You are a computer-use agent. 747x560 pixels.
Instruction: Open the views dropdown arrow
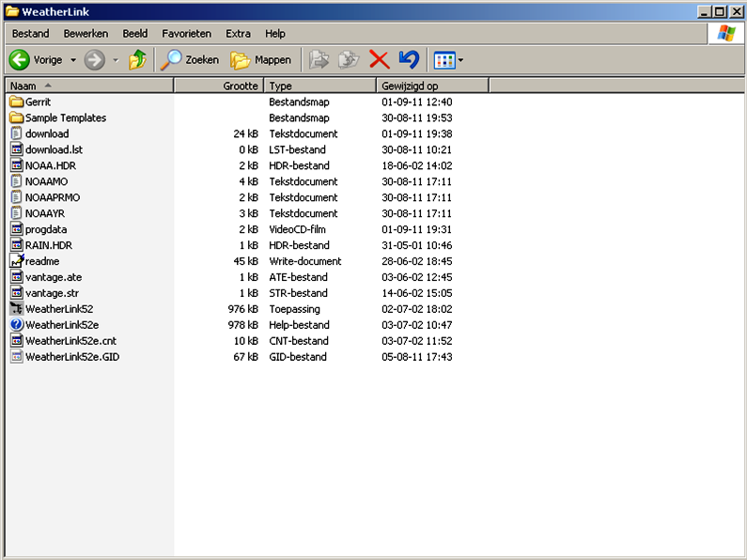click(460, 60)
